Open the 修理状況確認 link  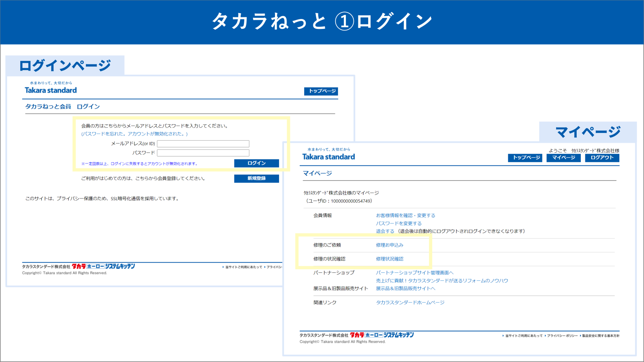(x=390, y=259)
